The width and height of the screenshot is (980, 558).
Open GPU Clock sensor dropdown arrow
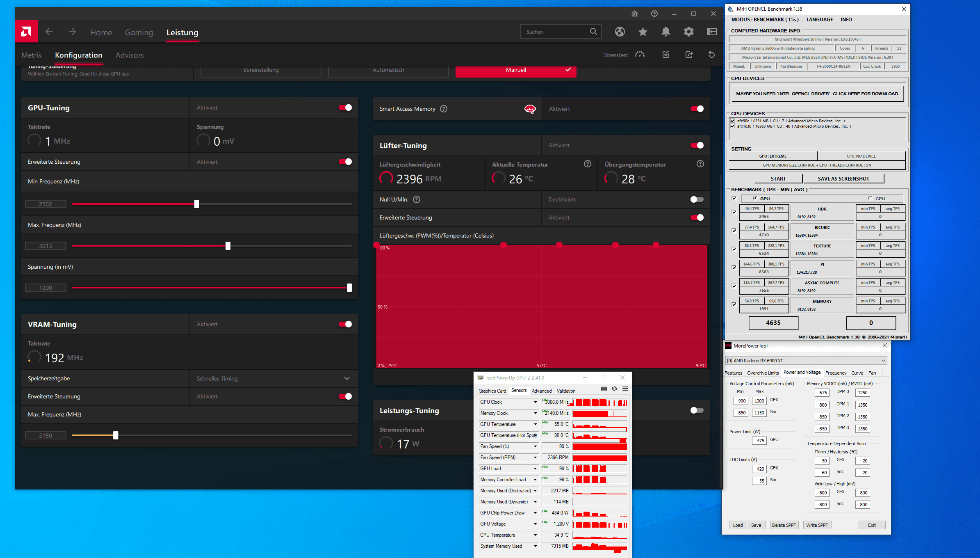(x=535, y=402)
